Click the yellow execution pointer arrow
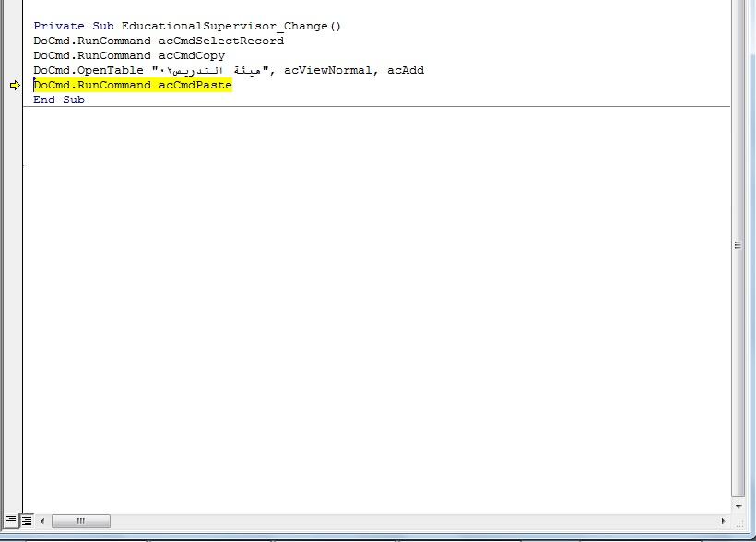Image resolution: width=756 pixels, height=542 pixels. click(x=15, y=86)
